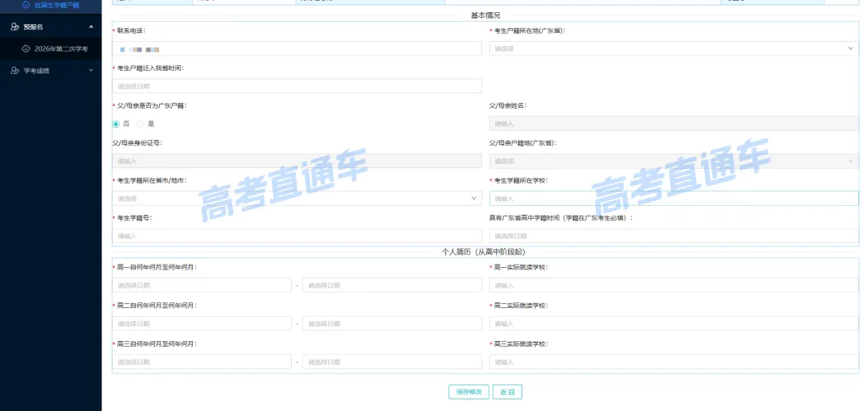Open the 父/母亲户籍地(广东省) dropdown
868x411 pixels.
point(674,161)
